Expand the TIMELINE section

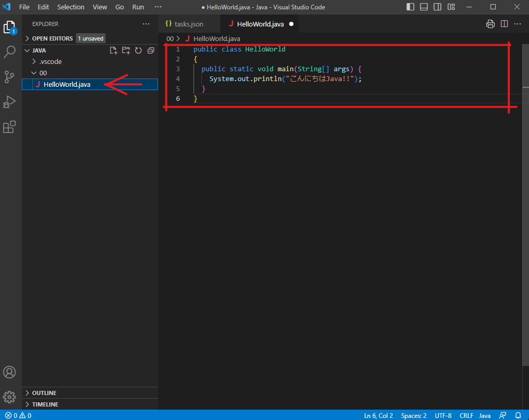(x=45, y=404)
